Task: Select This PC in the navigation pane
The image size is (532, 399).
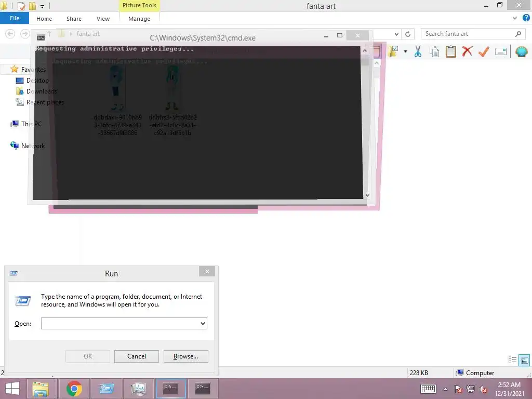Action: coord(32,124)
